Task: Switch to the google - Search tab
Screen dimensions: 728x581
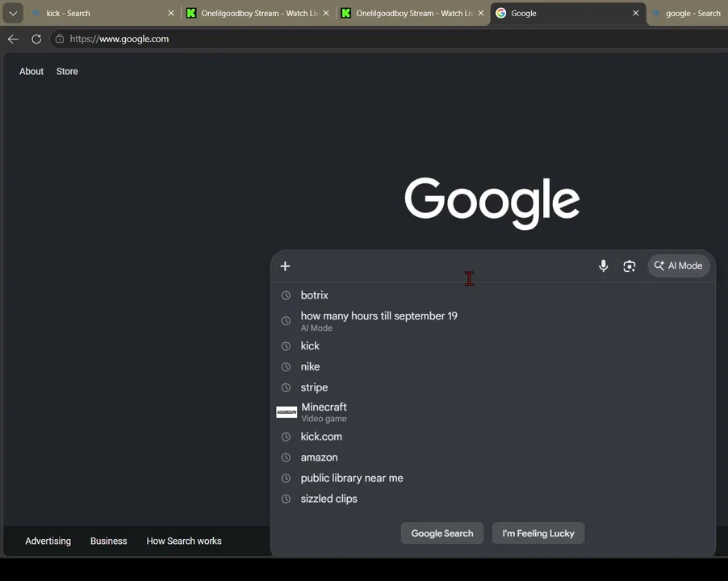Action: tap(688, 14)
